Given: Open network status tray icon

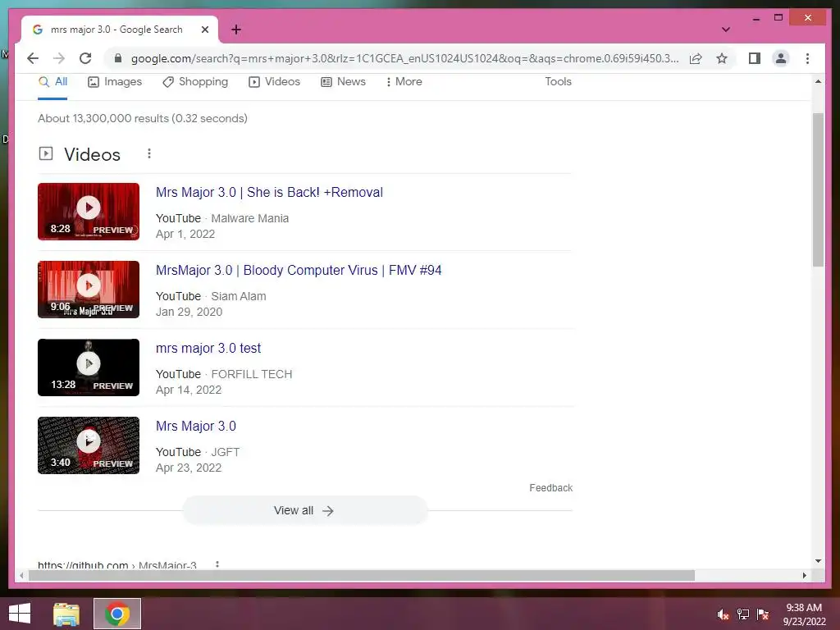Looking at the screenshot, I should point(743,614).
